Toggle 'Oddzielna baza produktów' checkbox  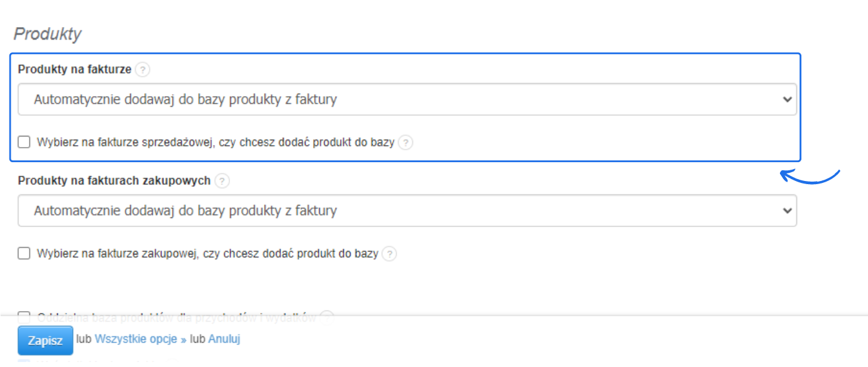tap(24, 316)
